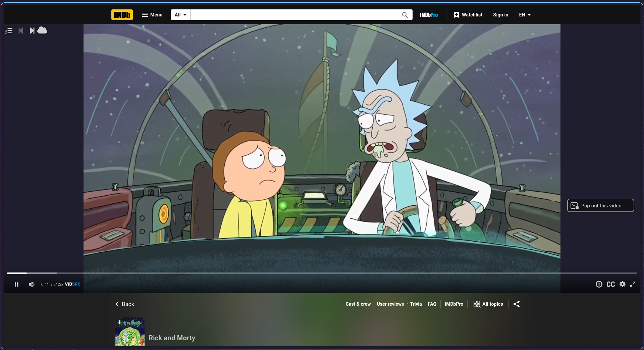Open IMDbPro link below the video
644x350 pixels.
click(x=454, y=304)
